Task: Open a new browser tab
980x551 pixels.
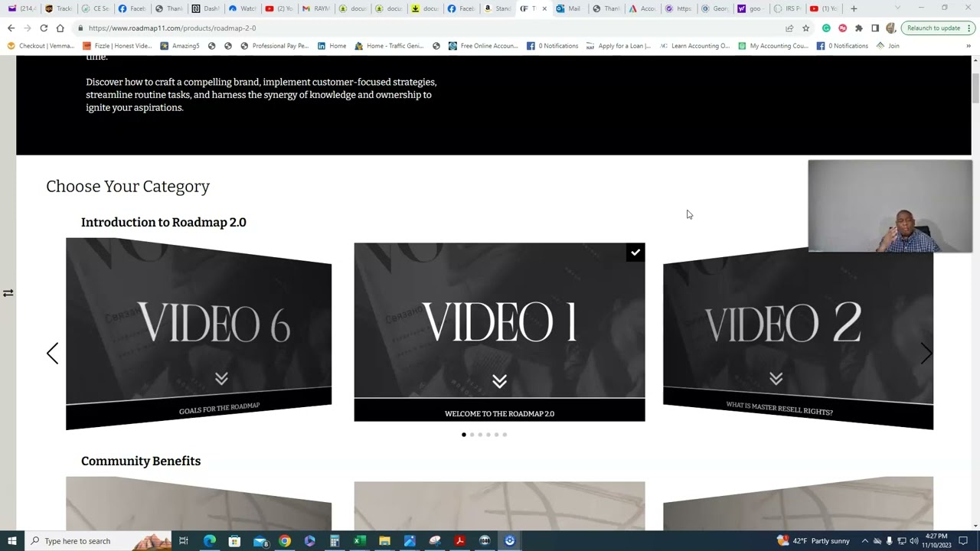Action: click(854, 8)
